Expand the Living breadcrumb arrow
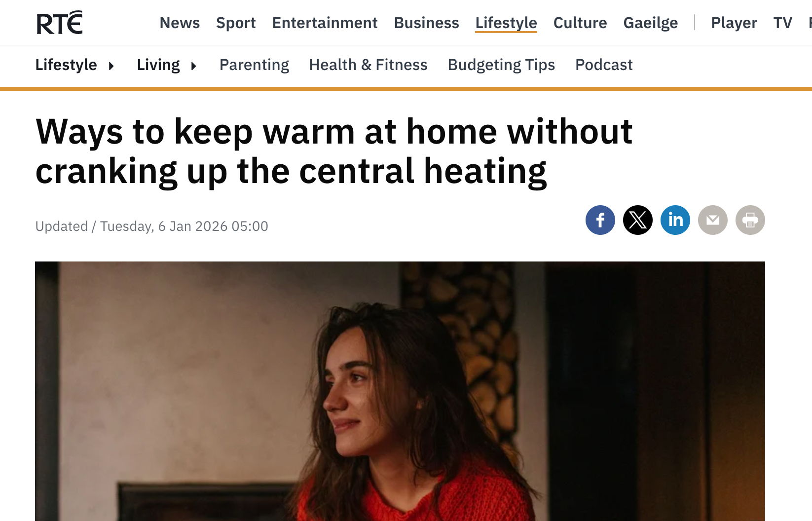This screenshot has height=521, width=812. 194,66
